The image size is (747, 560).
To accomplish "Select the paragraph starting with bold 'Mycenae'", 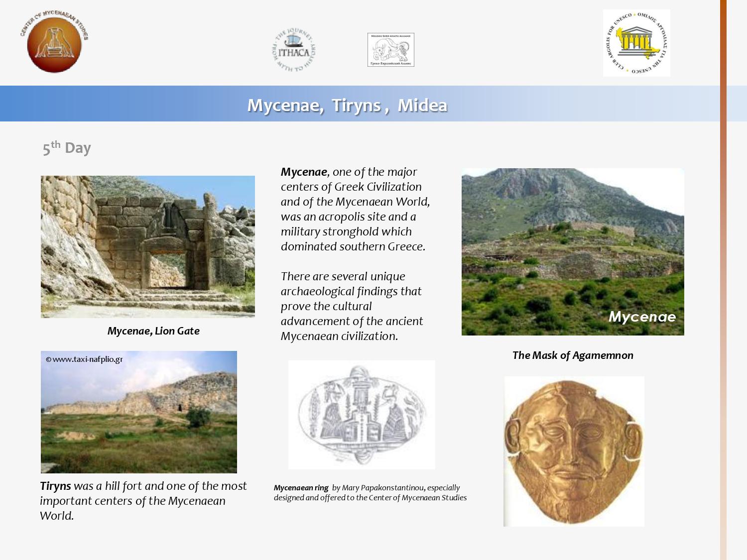I will (x=355, y=209).
